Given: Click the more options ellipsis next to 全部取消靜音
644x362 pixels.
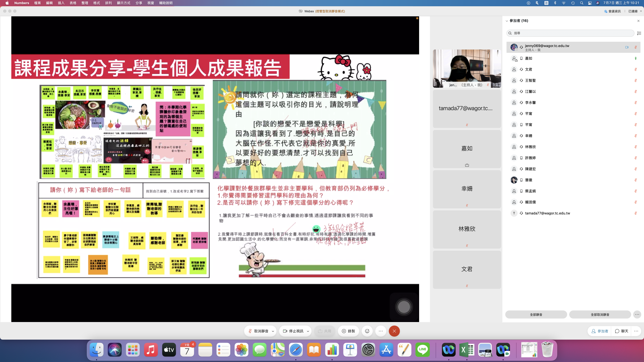Looking at the screenshot, I should 637,314.
